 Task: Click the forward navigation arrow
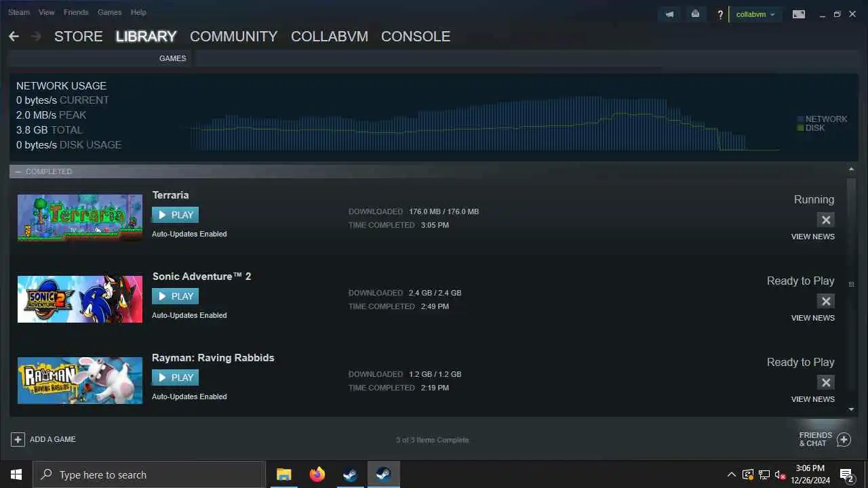click(x=36, y=36)
